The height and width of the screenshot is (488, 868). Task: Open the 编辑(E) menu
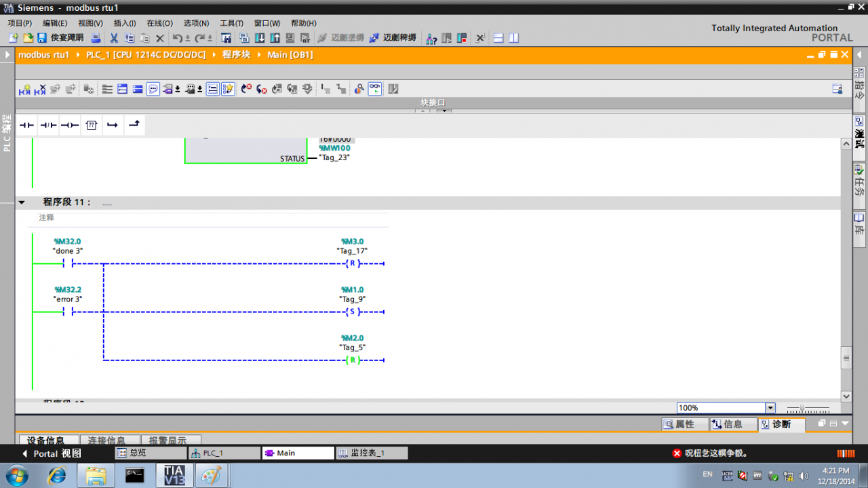click(55, 23)
